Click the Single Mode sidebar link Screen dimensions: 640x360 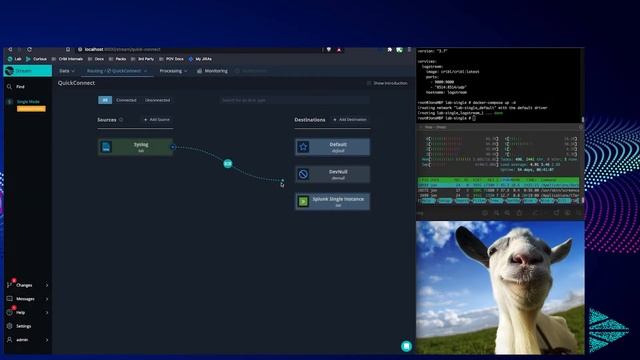[x=28, y=102]
